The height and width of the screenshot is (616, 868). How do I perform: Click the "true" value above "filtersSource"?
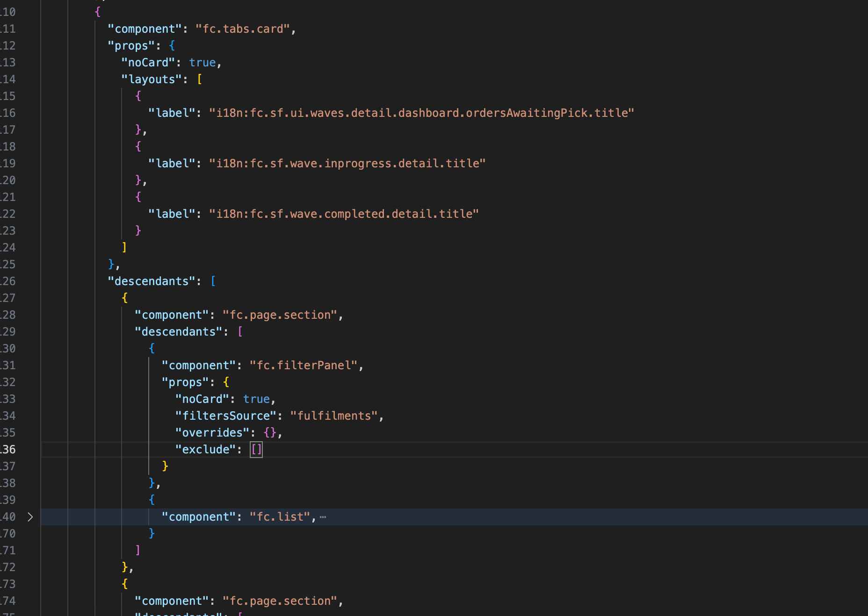[256, 399]
